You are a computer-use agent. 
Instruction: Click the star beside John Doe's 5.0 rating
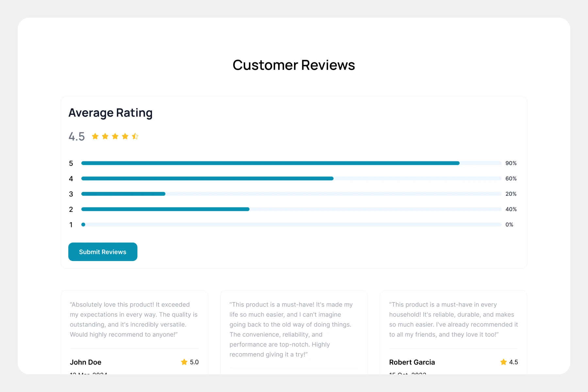184,362
